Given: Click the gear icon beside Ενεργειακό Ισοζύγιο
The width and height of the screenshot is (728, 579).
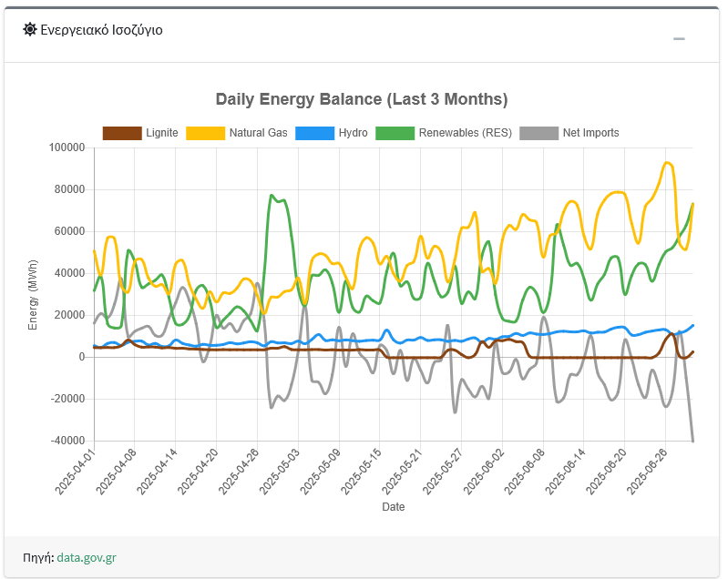Looking at the screenshot, I should click(x=30, y=30).
